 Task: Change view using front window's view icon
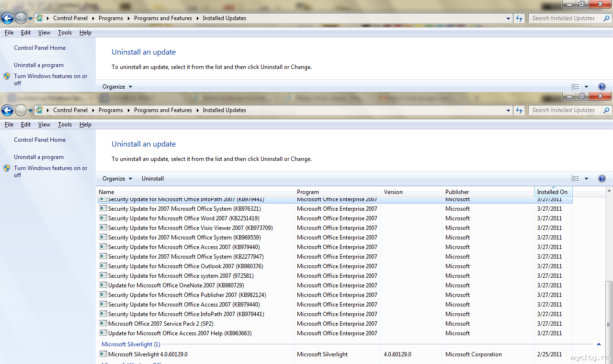point(575,179)
